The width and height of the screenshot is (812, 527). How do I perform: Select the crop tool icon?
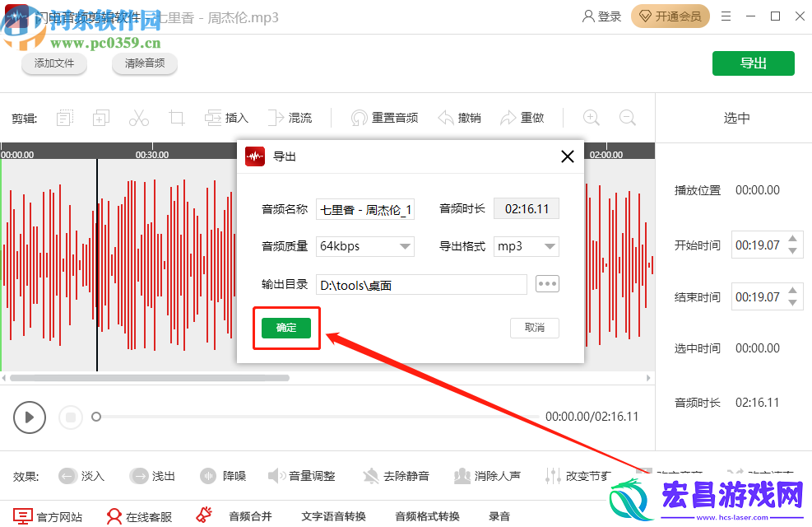pos(177,118)
